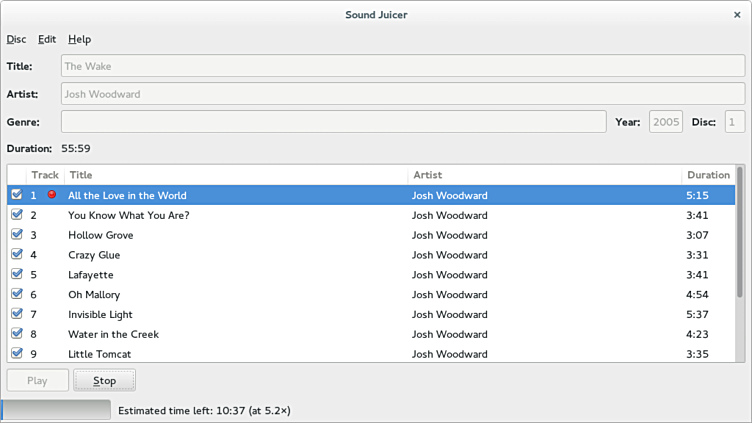Click the Play button
The height and width of the screenshot is (423, 752).
[x=37, y=380]
